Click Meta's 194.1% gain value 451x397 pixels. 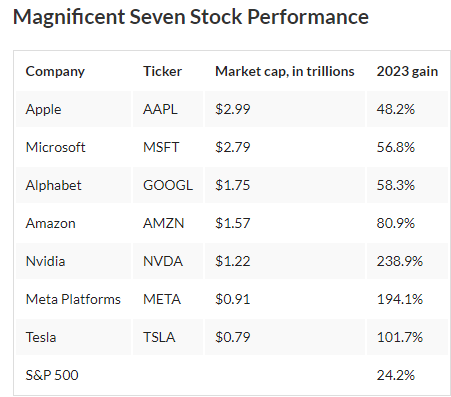coord(400,299)
